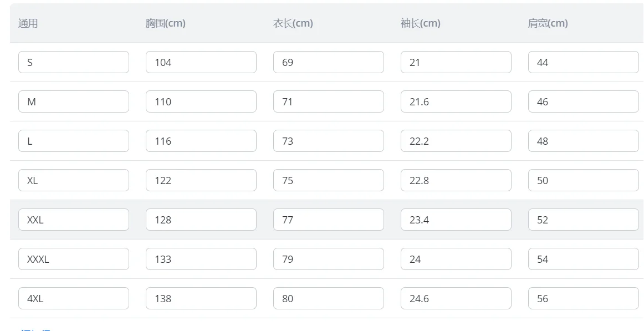Edit the 胸围 value 104 for size S
Screen dimensions: 644x331
coord(201,62)
